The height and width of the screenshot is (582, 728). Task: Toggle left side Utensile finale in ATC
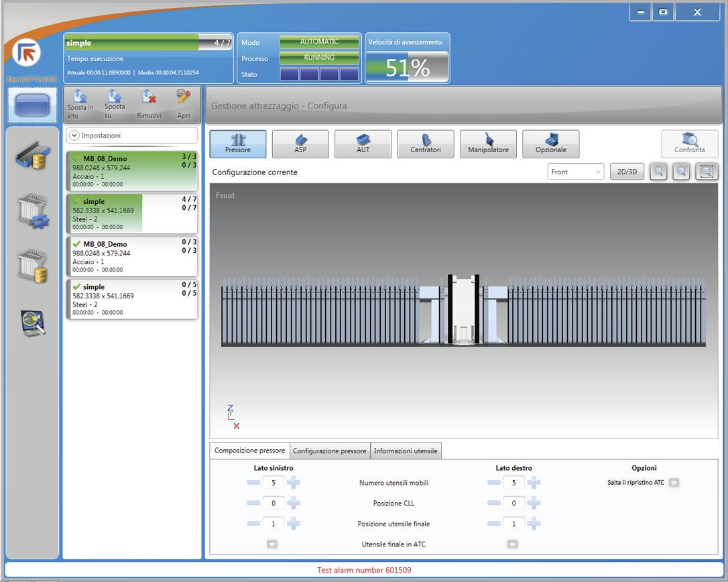point(272,544)
